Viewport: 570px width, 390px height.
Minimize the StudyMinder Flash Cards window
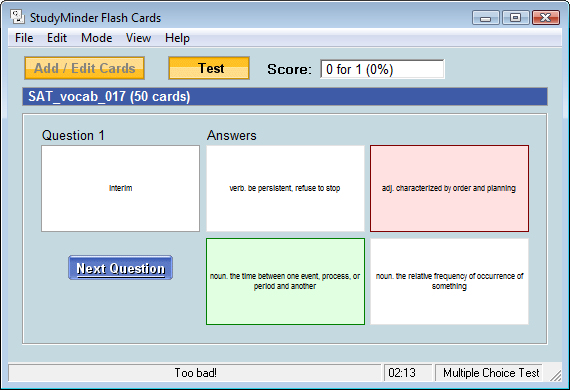pyautogui.click(x=486, y=17)
